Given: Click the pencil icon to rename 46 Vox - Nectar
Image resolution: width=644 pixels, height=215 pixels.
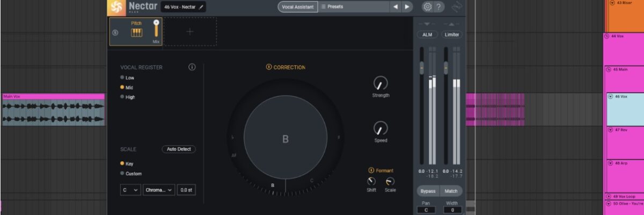Looking at the screenshot, I should pos(201,7).
